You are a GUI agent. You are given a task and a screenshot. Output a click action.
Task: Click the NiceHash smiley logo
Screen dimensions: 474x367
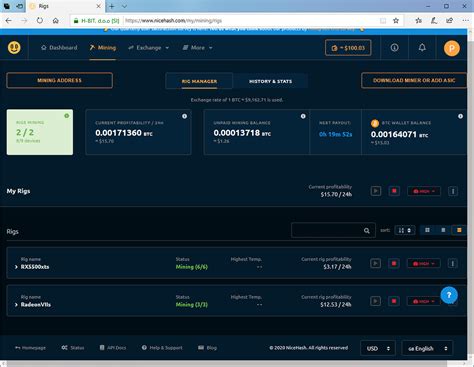coord(14,48)
